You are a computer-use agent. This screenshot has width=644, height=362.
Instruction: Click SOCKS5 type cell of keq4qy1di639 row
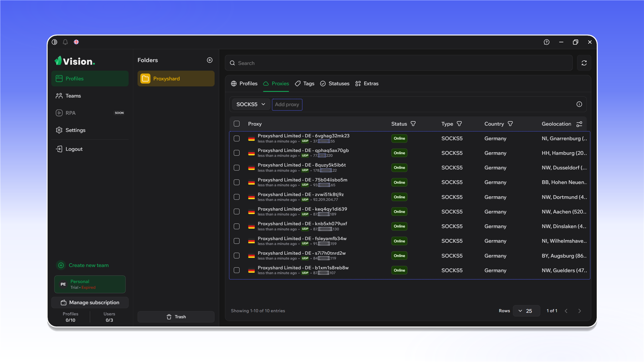click(x=452, y=212)
